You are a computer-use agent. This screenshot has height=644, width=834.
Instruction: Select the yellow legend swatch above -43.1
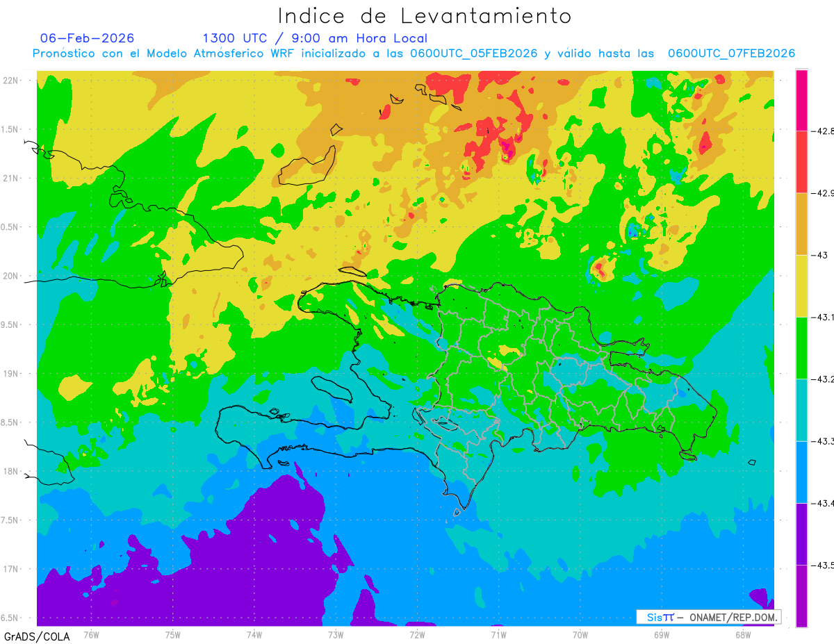pos(801,286)
